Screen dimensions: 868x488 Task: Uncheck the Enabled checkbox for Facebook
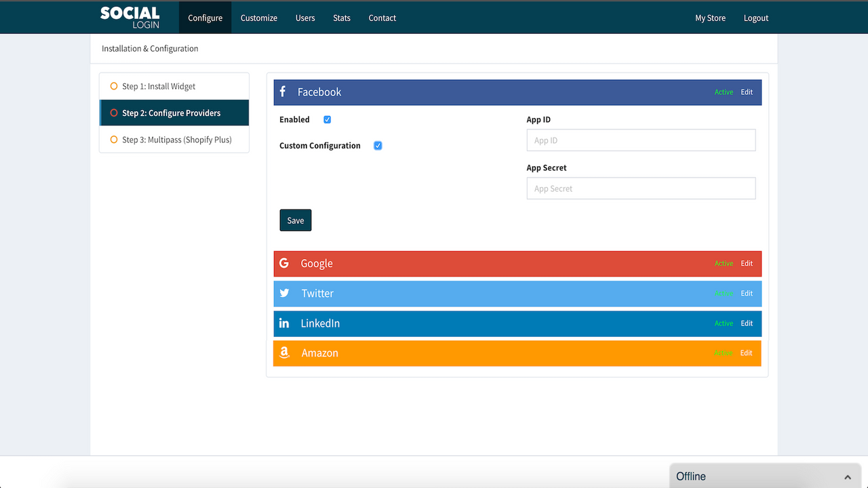327,119
